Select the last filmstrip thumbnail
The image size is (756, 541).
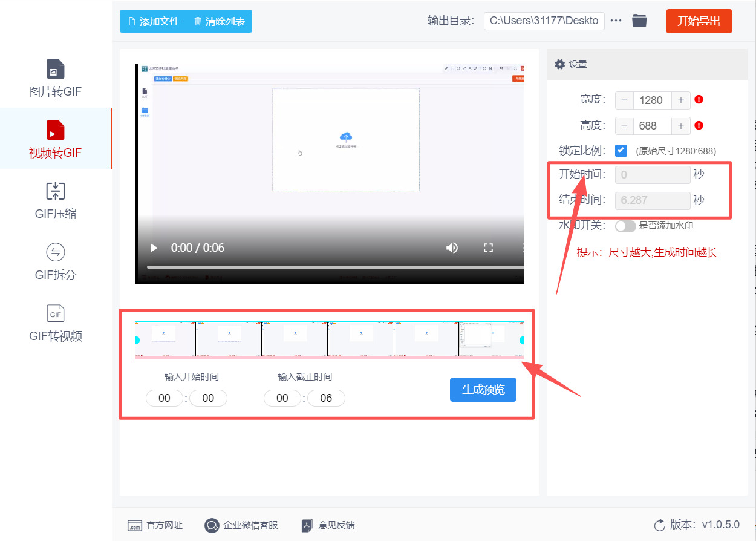click(492, 339)
